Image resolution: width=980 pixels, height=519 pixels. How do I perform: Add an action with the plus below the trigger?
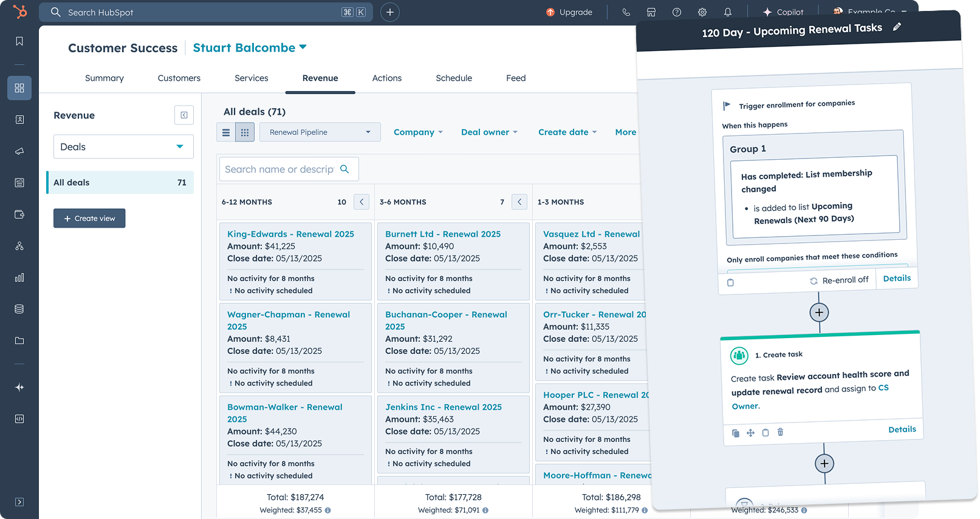[x=819, y=313]
